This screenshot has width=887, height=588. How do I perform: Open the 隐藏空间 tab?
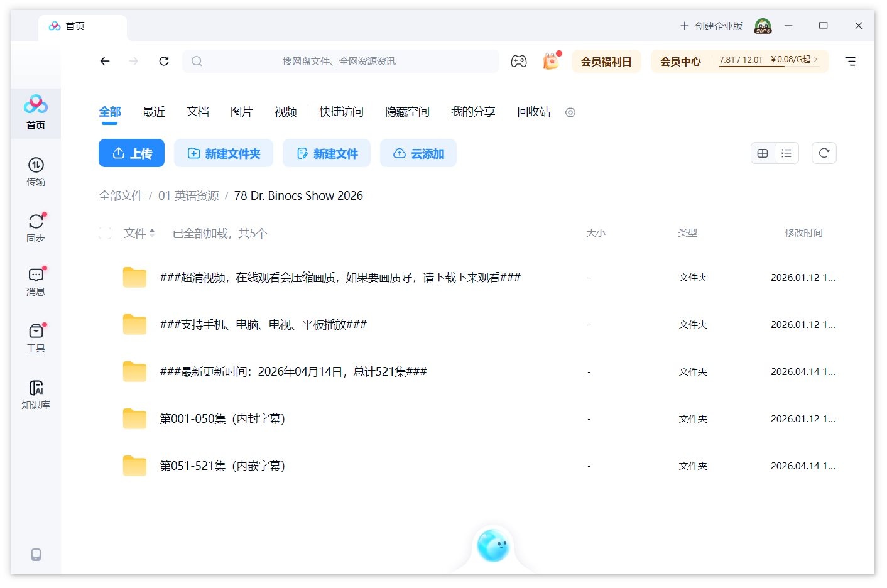click(406, 112)
